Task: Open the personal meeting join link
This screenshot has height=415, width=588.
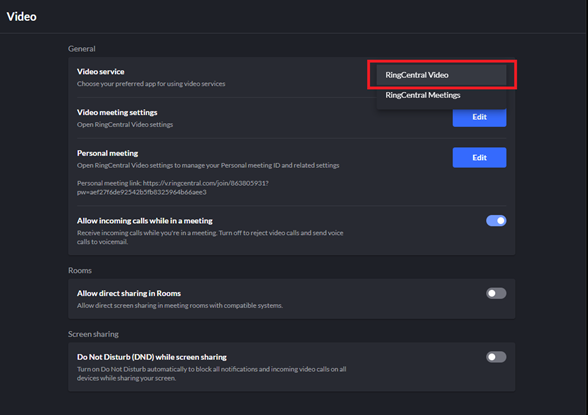Action: tap(174, 187)
